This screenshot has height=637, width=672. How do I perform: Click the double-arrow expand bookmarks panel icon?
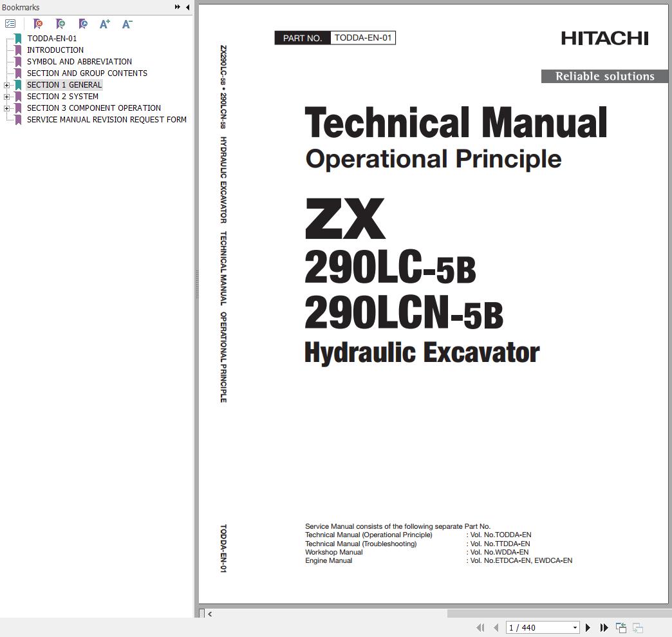[178, 7]
